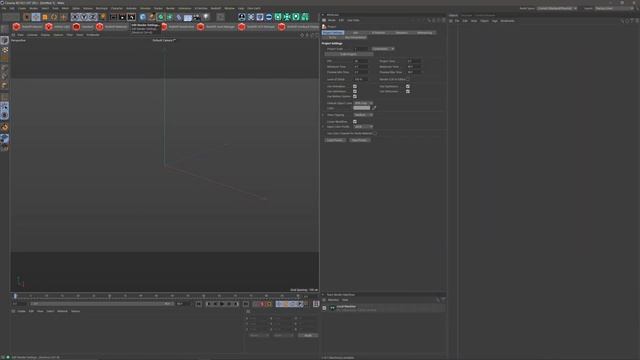Expand Input Color Profile disclosure arrow
The width and height of the screenshot is (640, 360).
coord(323,127)
